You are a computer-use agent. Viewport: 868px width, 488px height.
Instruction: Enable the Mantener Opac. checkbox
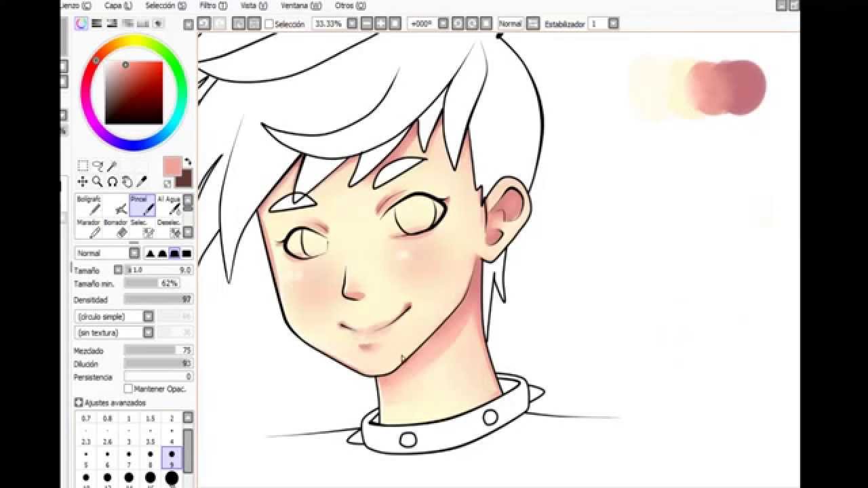click(x=128, y=389)
